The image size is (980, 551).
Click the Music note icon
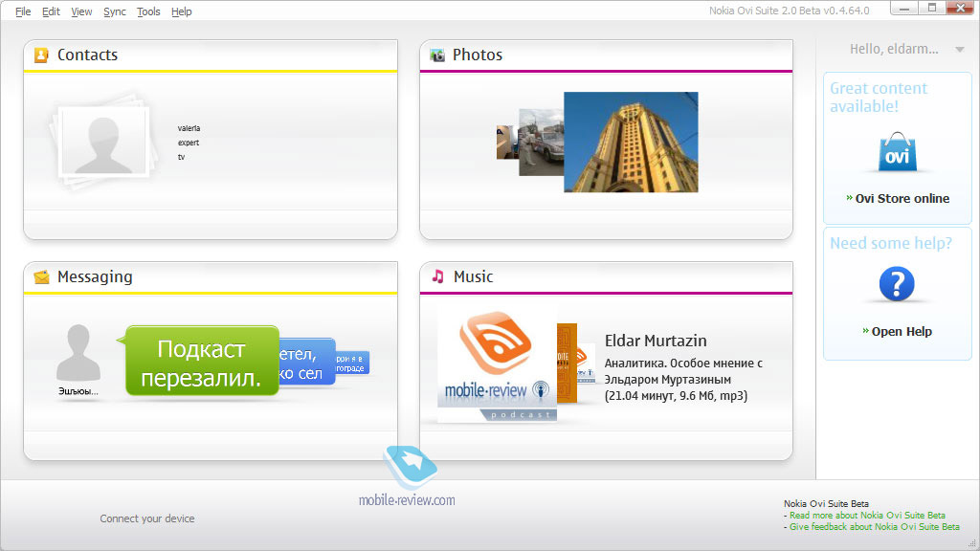(438, 276)
